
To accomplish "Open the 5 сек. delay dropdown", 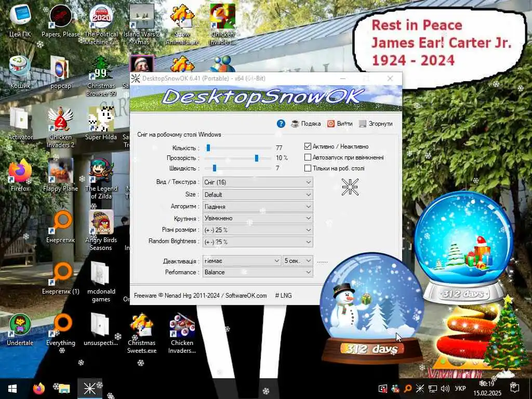I will [x=298, y=261].
